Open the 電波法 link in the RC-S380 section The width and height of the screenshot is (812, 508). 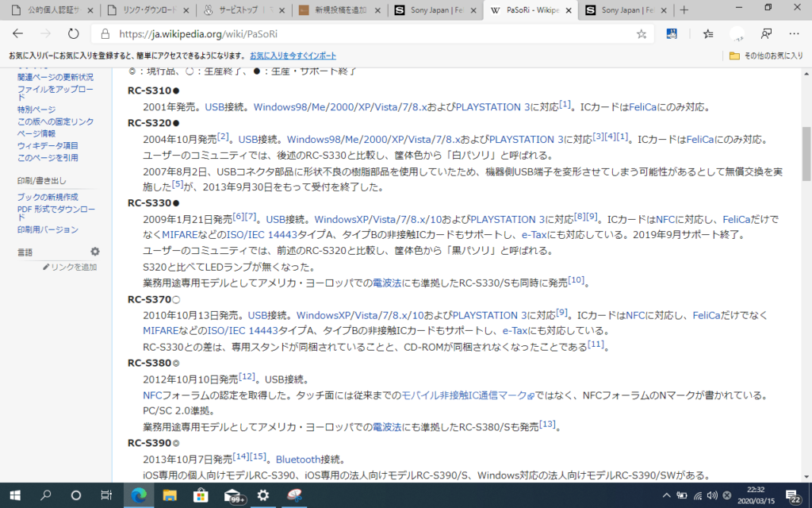(387, 427)
